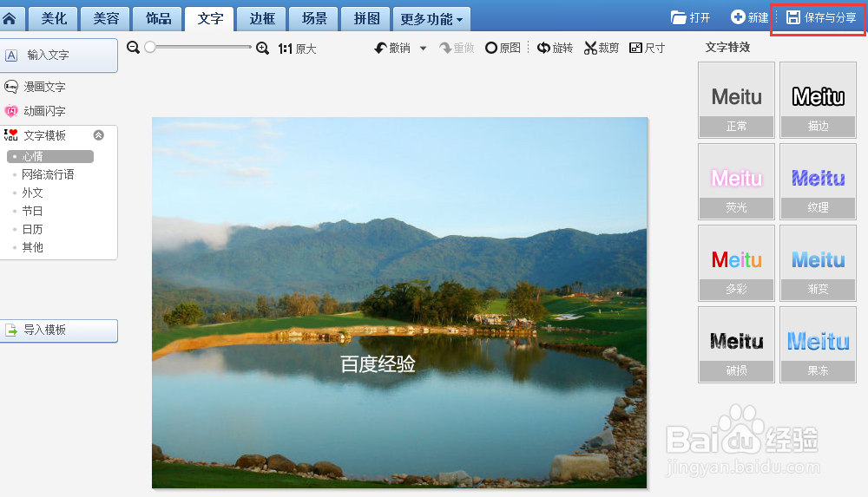868x497 pixels.
Task: Select the 其他 template category
Action: pyautogui.click(x=32, y=247)
